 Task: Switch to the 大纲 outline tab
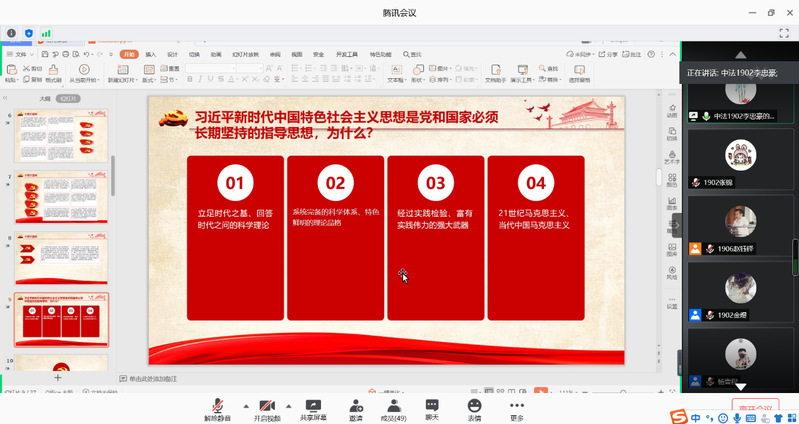click(45, 99)
